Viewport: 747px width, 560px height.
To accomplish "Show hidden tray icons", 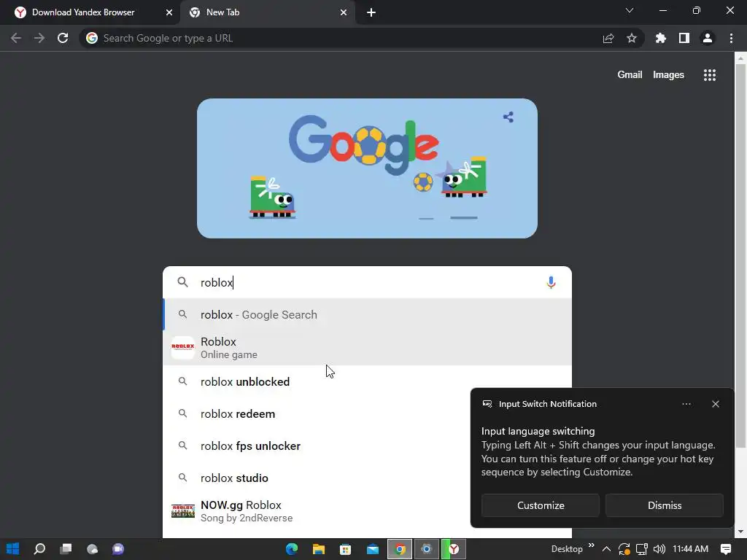I will coord(606,549).
